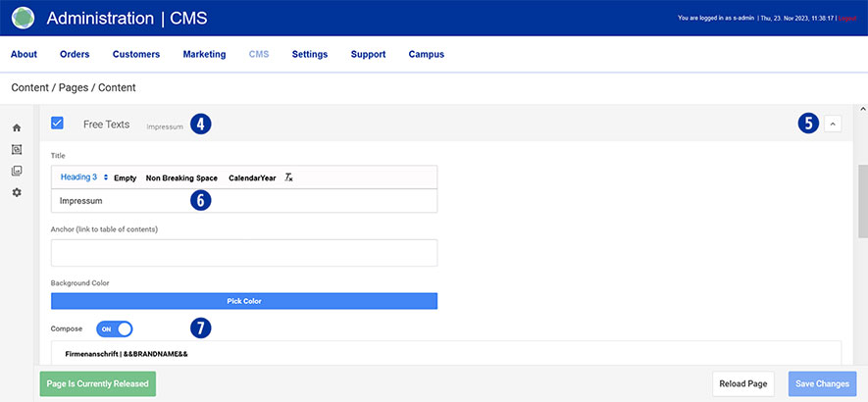The width and height of the screenshot is (868, 402).
Task: Open the gear settings sidebar icon
Action: (17, 193)
